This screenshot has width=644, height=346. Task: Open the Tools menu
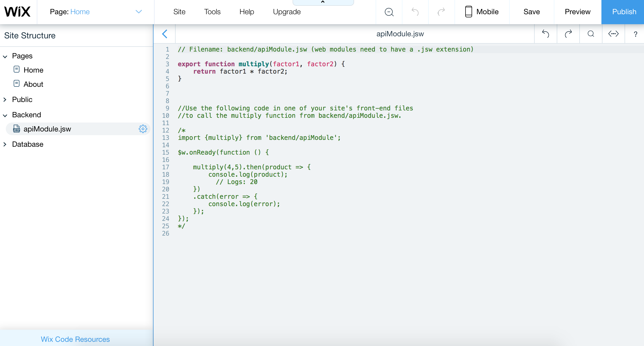point(212,12)
